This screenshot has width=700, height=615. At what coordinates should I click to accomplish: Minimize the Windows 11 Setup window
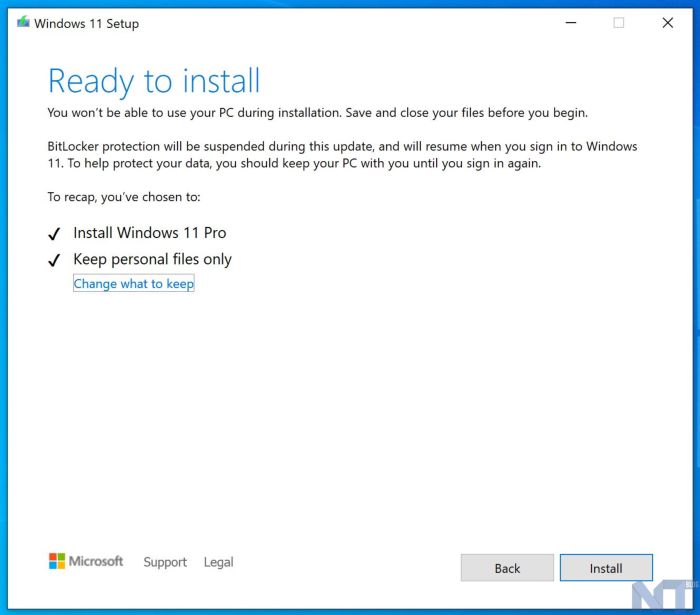click(571, 22)
